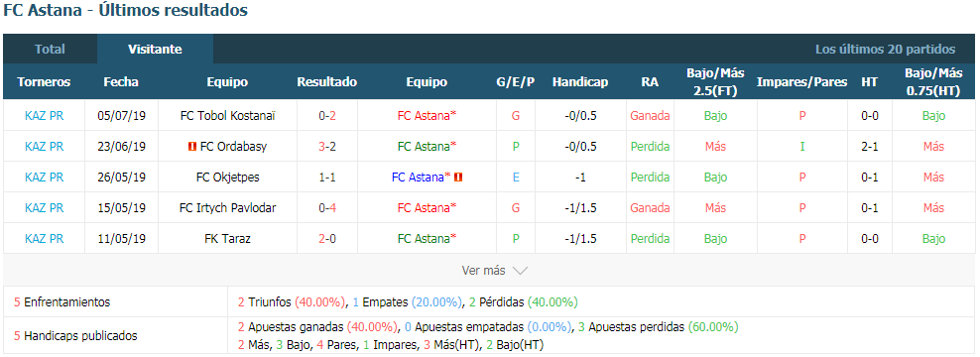Click FK Taraz team name
This screenshot has height=357, width=980.
pyautogui.click(x=227, y=239)
